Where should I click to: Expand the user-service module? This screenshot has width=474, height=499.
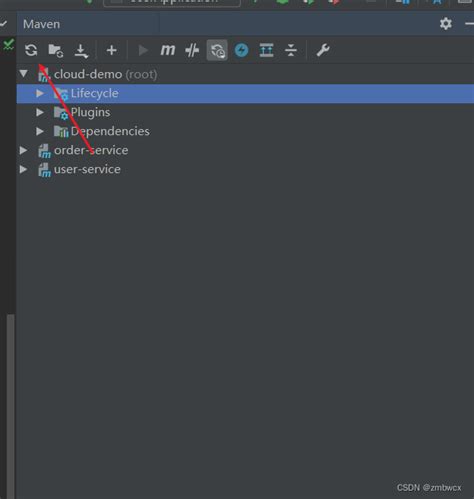23,169
